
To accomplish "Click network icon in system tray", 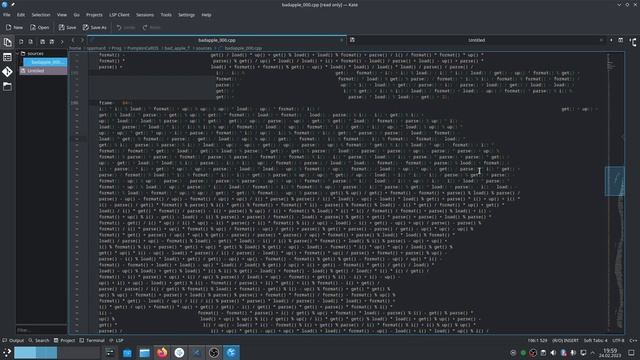I will [x=583, y=353].
